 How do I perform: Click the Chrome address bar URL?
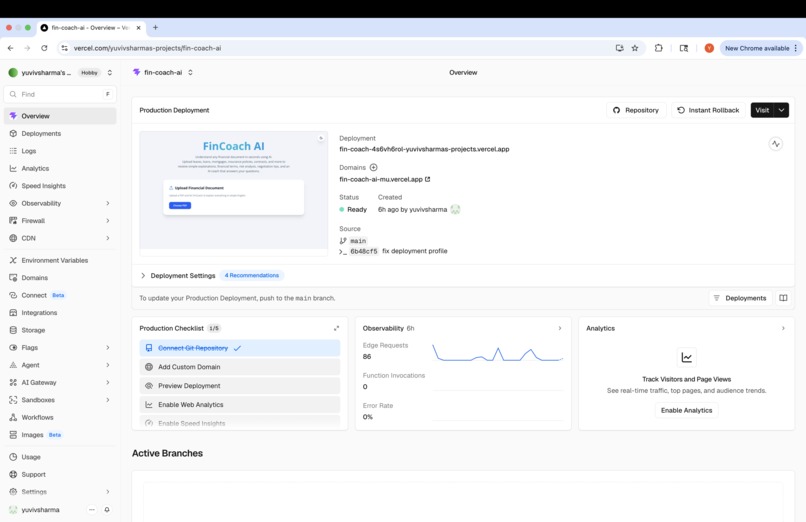point(148,48)
